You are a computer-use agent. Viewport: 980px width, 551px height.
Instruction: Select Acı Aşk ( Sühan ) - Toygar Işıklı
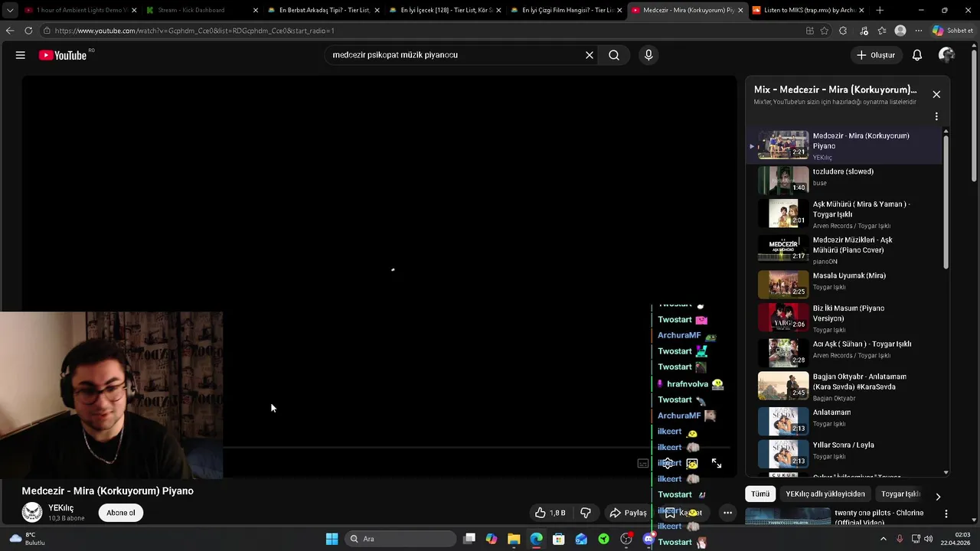point(844,351)
